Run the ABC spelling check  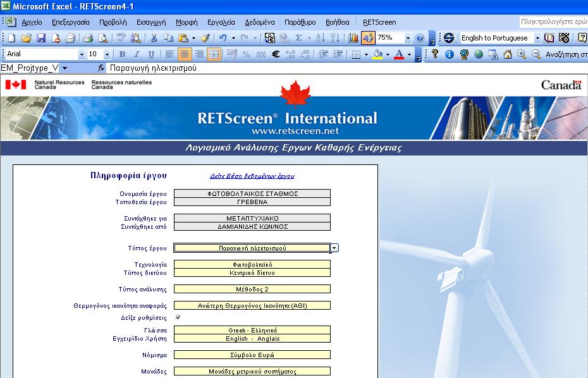(x=121, y=38)
